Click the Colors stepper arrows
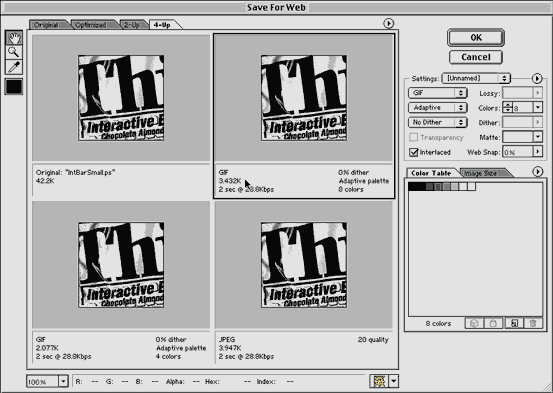553x393 pixels. [507, 107]
